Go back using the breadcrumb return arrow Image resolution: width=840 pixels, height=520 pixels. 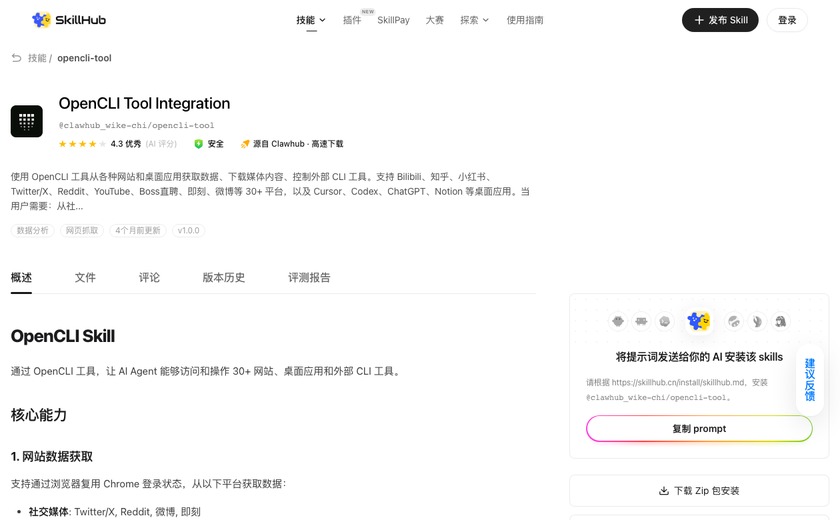pos(17,58)
